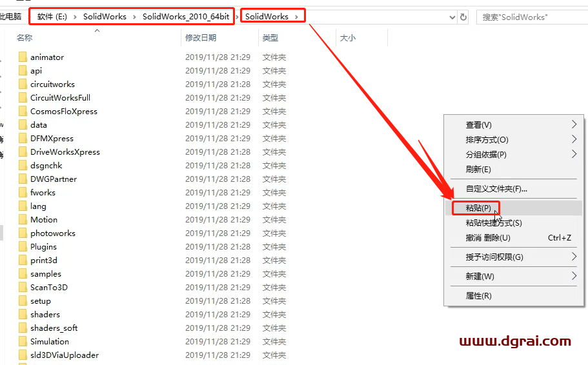Go to SolidWorks_2010_64bit in the breadcrumb
The width and height of the screenshot is (588, 365).
186,17
